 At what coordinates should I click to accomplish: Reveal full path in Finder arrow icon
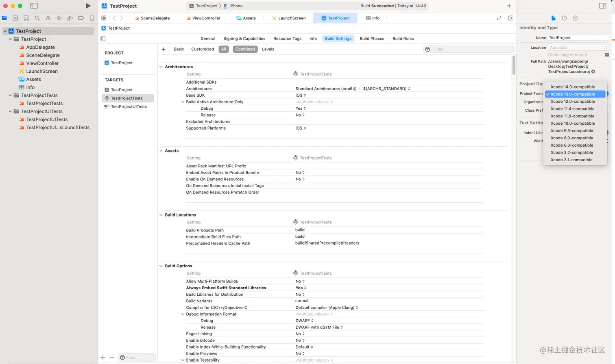coord(593,71)
